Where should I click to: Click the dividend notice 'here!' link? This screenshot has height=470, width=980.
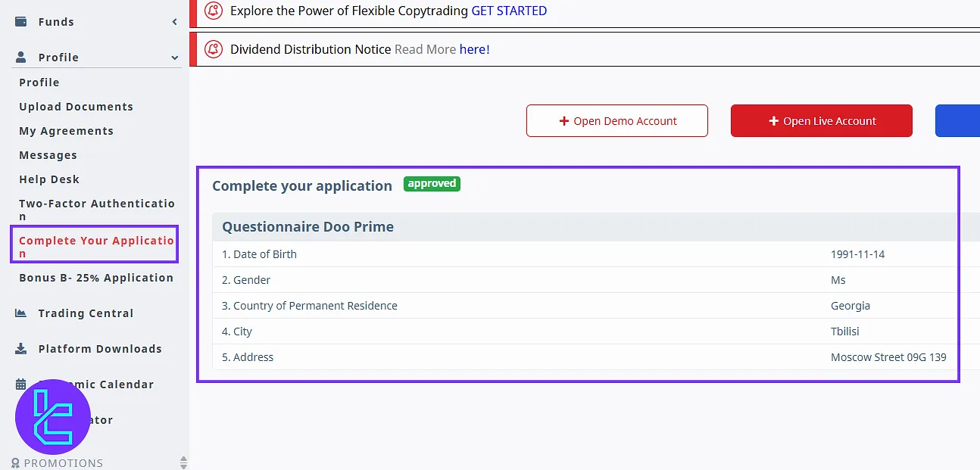474,49
